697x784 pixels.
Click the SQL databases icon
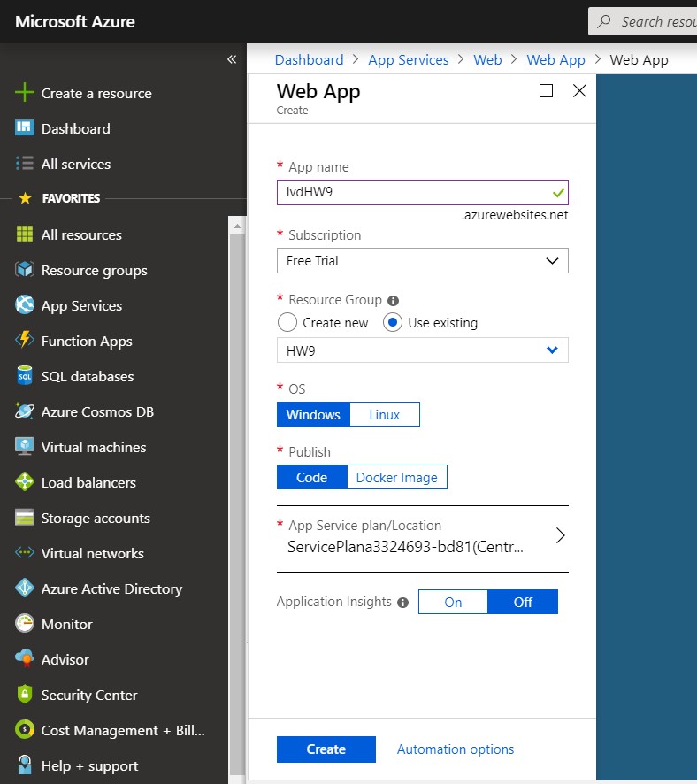click(25, 376)
